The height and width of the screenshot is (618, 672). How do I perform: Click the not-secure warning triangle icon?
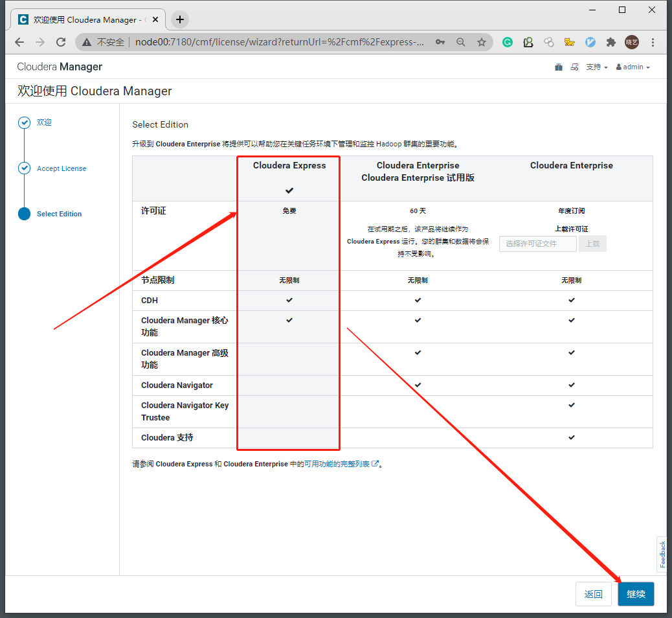pyautogui.click(x=87, y=42)
